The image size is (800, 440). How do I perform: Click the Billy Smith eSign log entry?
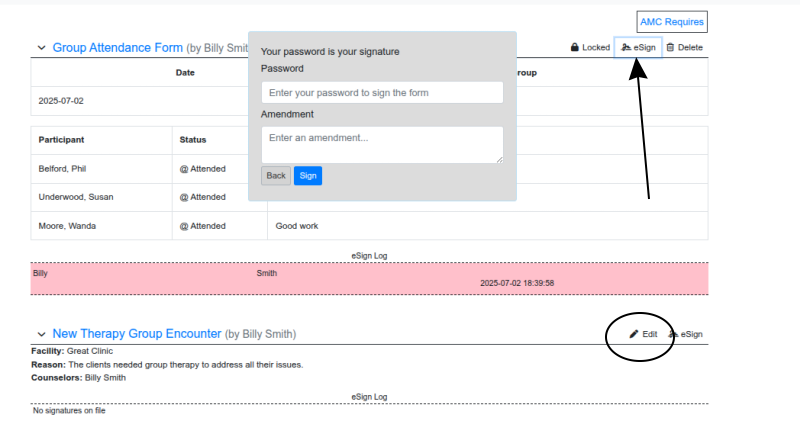tap(369, 279)
